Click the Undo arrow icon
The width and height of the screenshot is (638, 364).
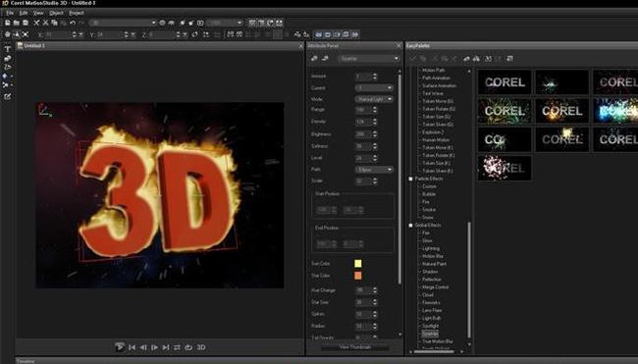pyautogui.click(x=73, y=23)
